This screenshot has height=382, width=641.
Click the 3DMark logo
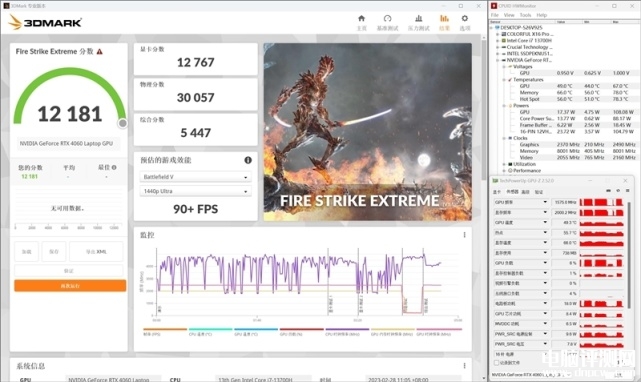[45, 22]
